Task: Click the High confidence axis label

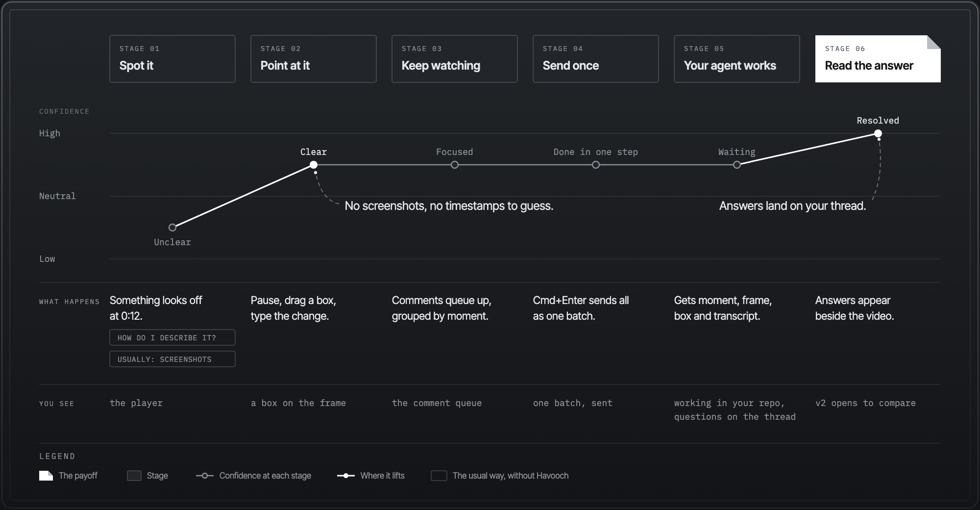Action: click(x=49, y=133)
